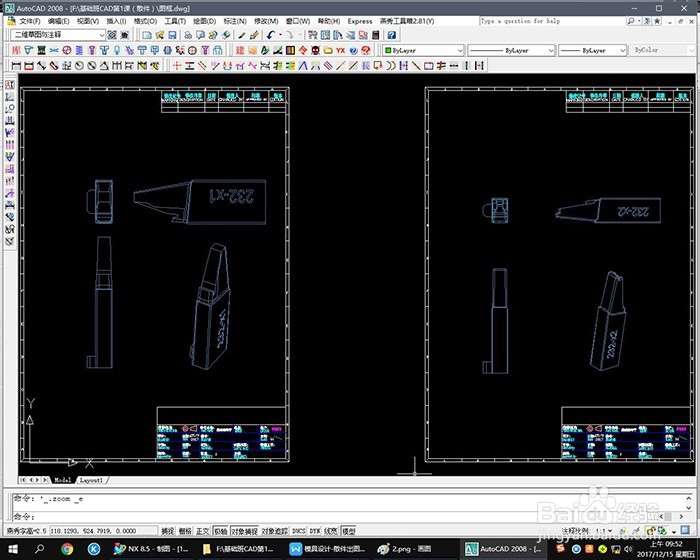Open the ByColor plot style dropdown
Image resolution: width=700 pixels, height=560 pixels.
tap(664, 50)
